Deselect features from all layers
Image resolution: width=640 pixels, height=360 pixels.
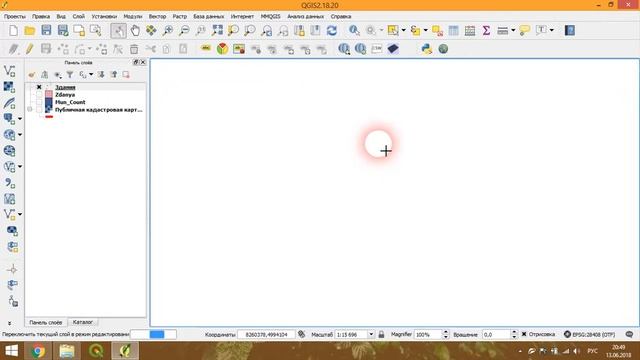437,31
